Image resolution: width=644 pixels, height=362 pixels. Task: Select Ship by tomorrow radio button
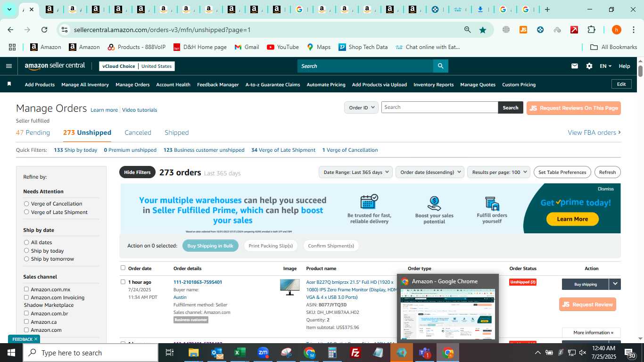[x=26, y=259]
